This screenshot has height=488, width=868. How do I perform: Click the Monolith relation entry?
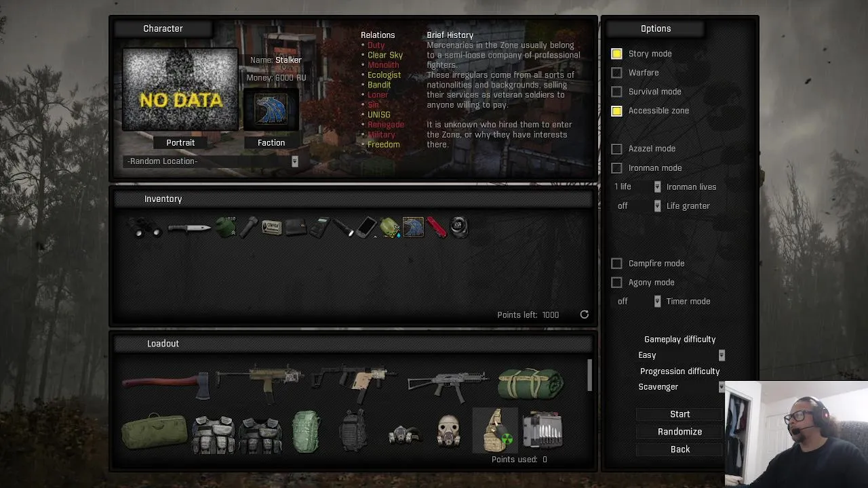383,65
